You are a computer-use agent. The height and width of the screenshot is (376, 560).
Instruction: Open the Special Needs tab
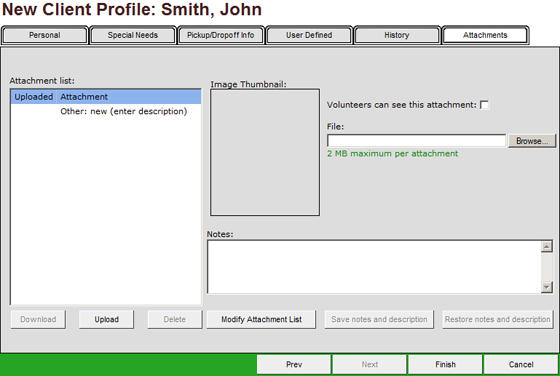pos(132,35)
